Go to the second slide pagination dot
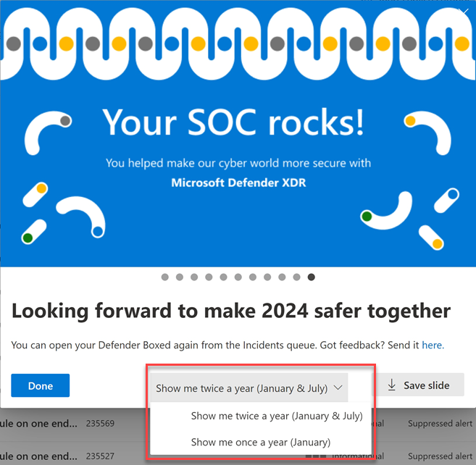 [x=180, y=277]
